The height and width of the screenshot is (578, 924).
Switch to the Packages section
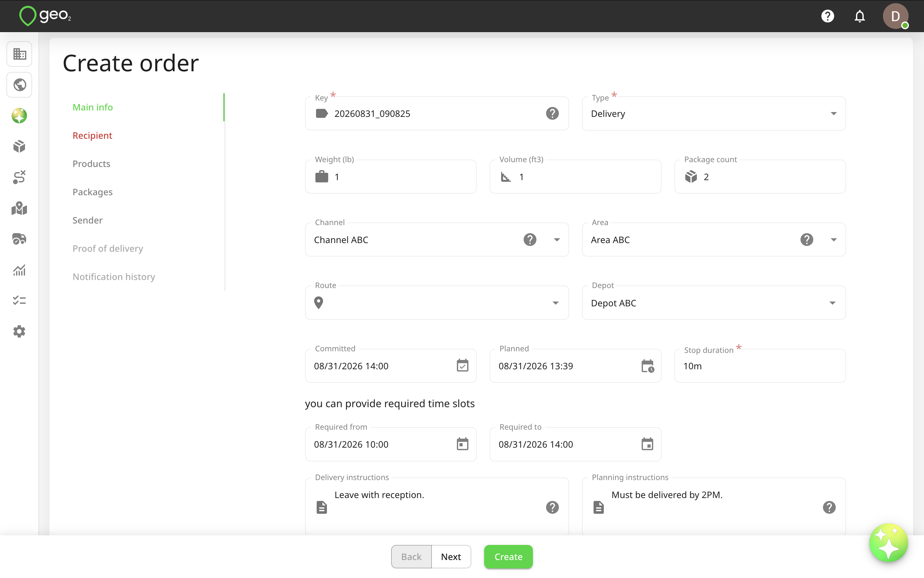click(x=92, y=192)
